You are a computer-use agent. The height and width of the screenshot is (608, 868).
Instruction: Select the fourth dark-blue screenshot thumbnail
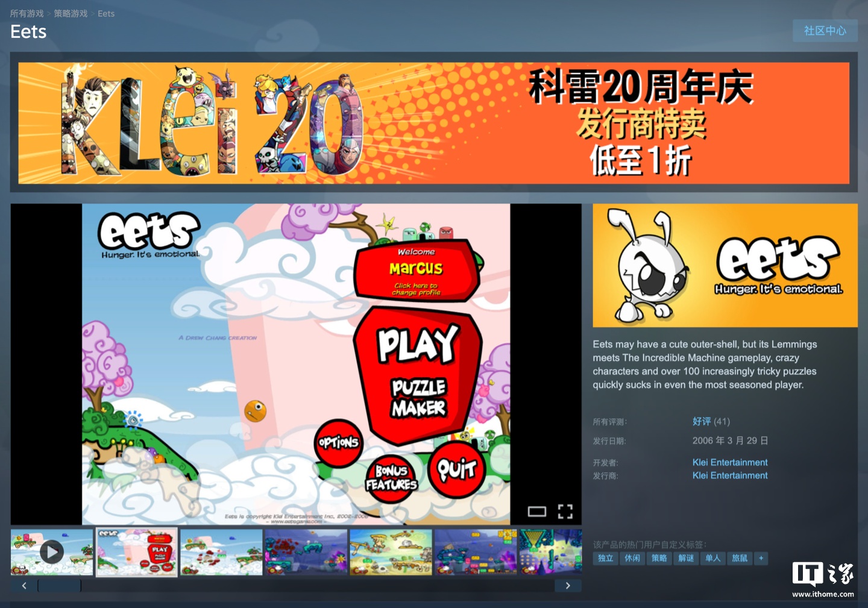tap(306, 552)
